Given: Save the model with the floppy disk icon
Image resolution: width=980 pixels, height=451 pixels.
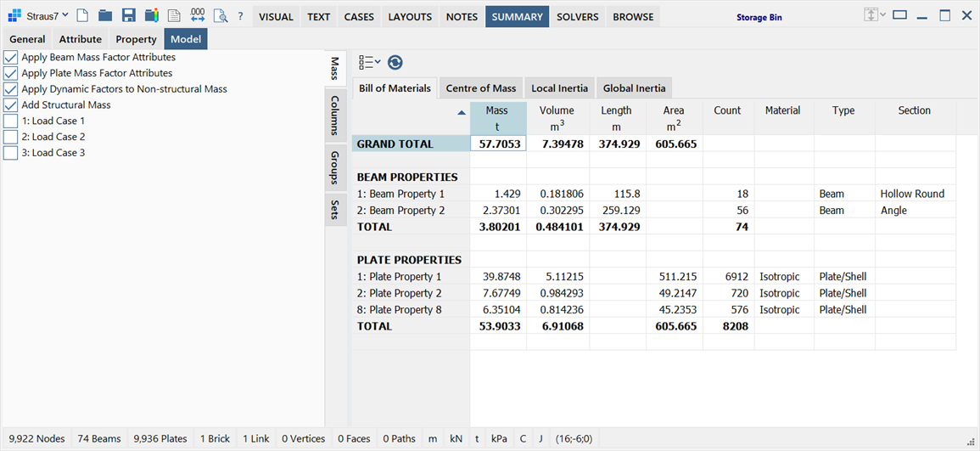Looking at the screenshot, I should (x=129, y=16).
